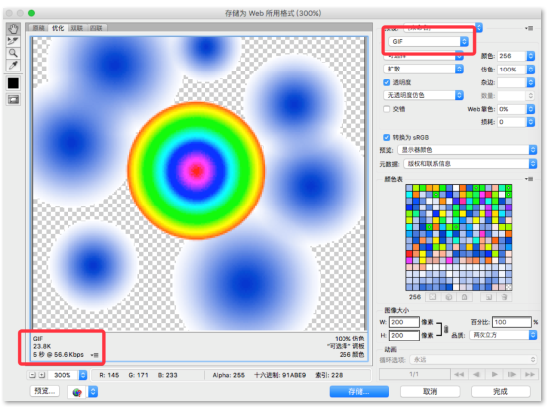Open the 300% zoom level dropdown

pyautogui.click(x=67, y=375)
